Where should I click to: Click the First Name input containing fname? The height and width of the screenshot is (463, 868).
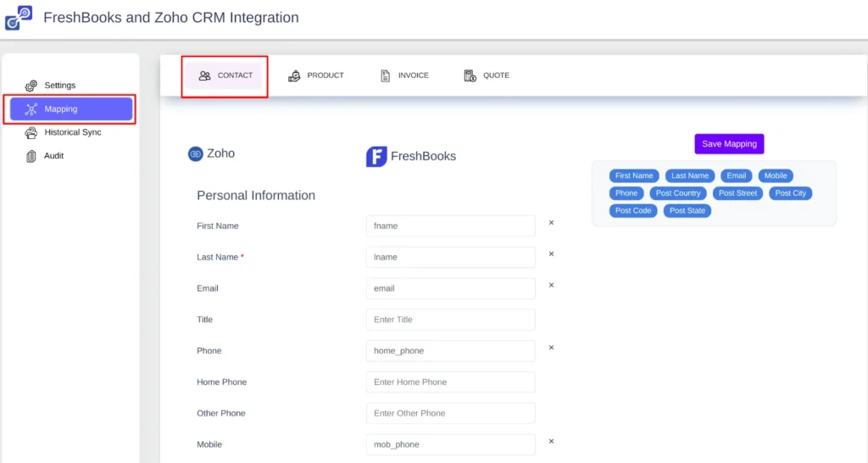[451, 226]
